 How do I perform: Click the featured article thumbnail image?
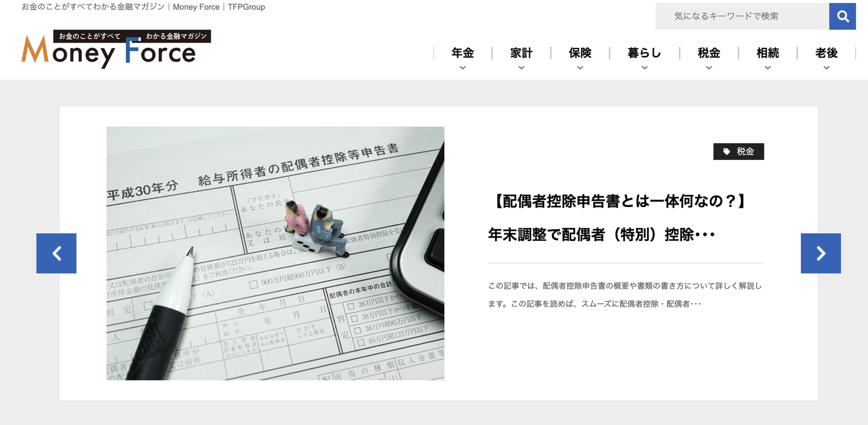pyautogui.click(x=275, y=253)
